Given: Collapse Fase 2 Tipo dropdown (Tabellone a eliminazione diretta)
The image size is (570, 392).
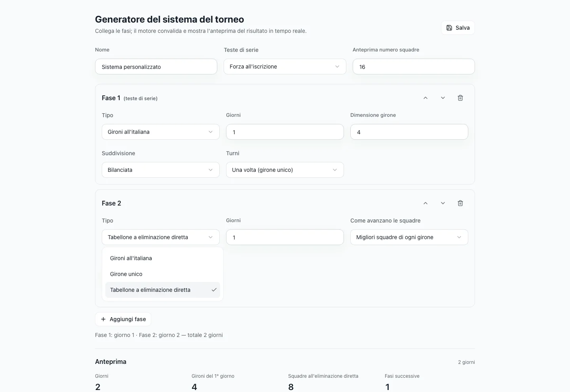Looking at the screenshot, I should click(161, 237).
